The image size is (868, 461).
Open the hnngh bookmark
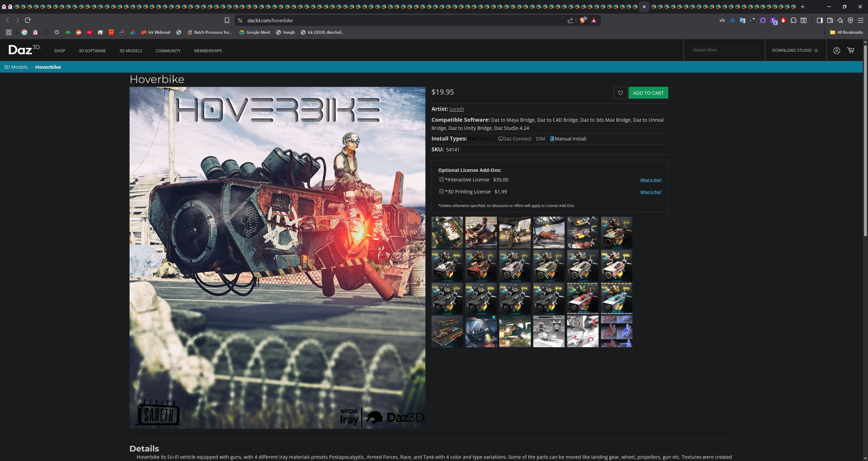tap(285, 32)
